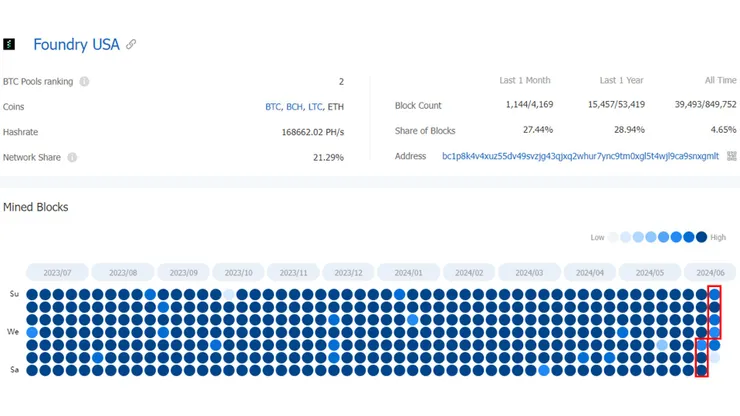Open the LTC coin link
This screenshot has width=740, height=416.
click(x=315, y=107)
